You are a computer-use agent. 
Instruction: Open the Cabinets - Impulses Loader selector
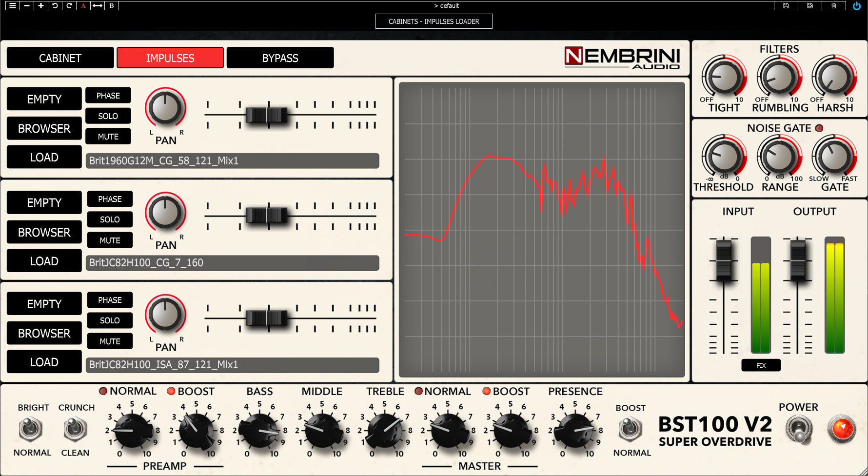click(434, 21)
